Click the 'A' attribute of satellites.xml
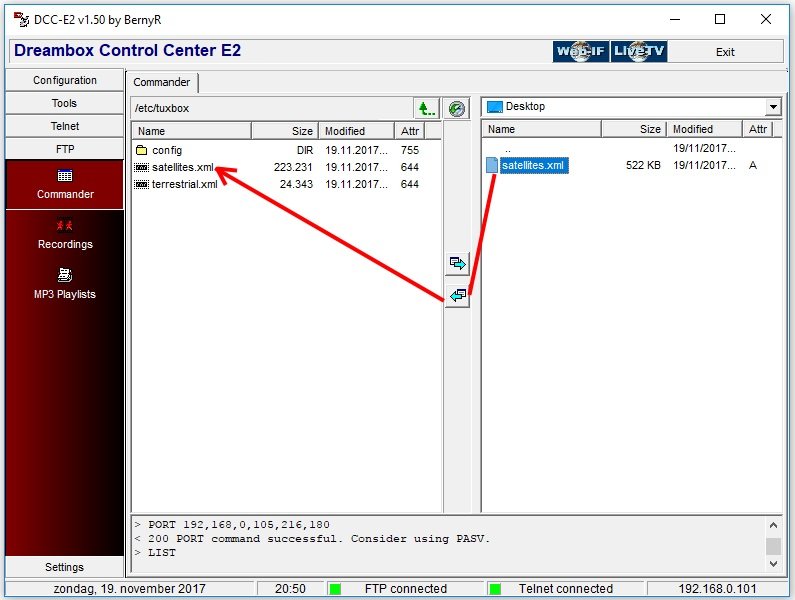This screenshot has height=600, width=795. click(x=753, y=165)
